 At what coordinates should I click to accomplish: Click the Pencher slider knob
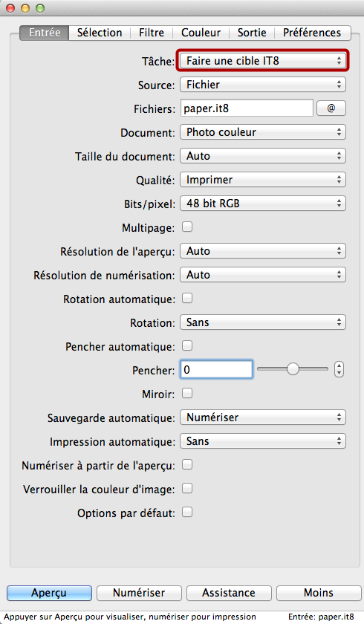pos(293,369)
